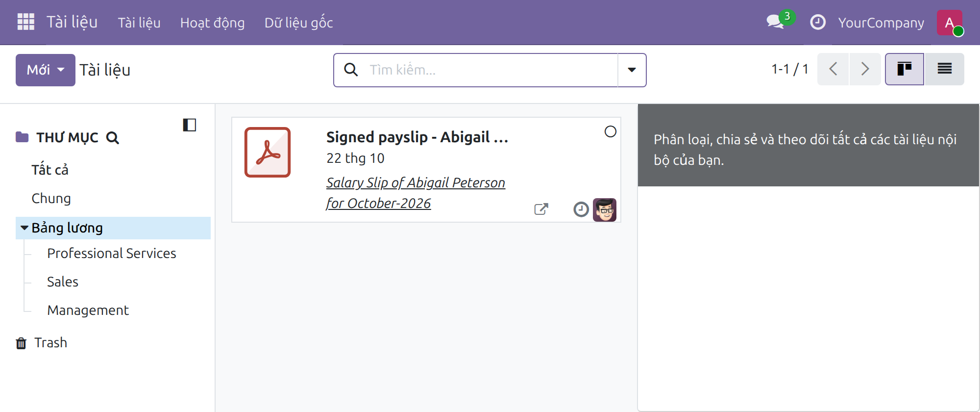
Task: Open the Dữ liệu gốc menu
Action: point(299,23)
